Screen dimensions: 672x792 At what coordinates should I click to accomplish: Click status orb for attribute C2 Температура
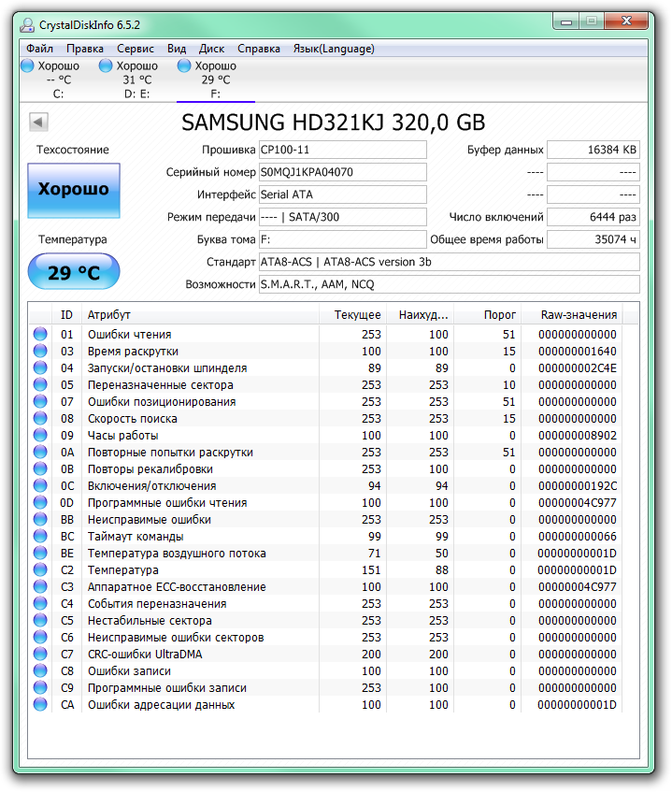coord(40,569)
